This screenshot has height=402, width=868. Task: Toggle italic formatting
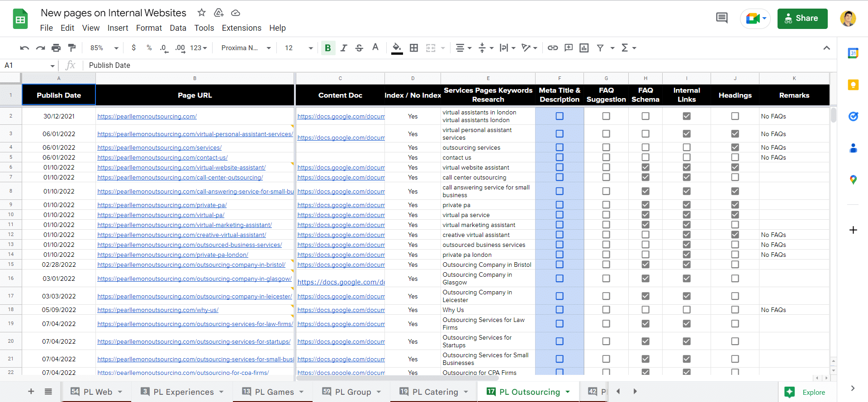[344, 48]
